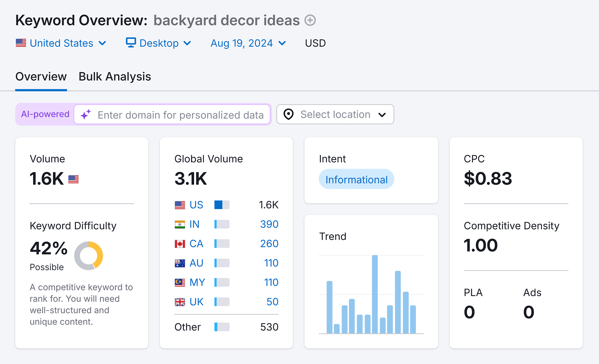599x364 pixels.
Task: Switch to the Bulk Analysis tab
Action: coord(115,76)
